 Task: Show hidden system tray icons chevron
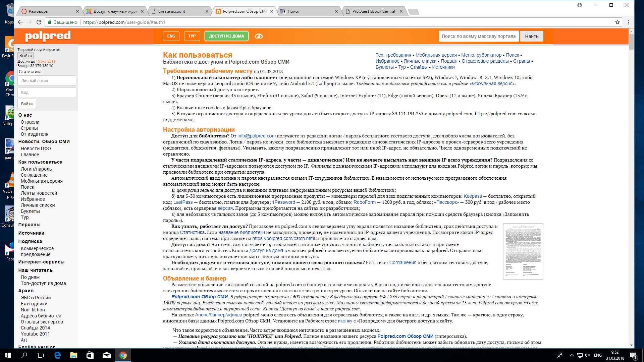tap(572, 355)
